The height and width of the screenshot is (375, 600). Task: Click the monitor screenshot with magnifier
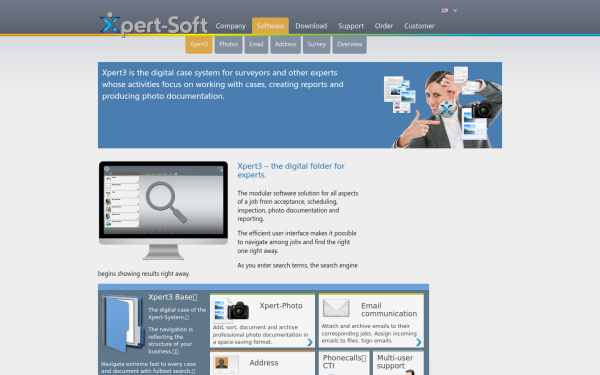[163, 210]
